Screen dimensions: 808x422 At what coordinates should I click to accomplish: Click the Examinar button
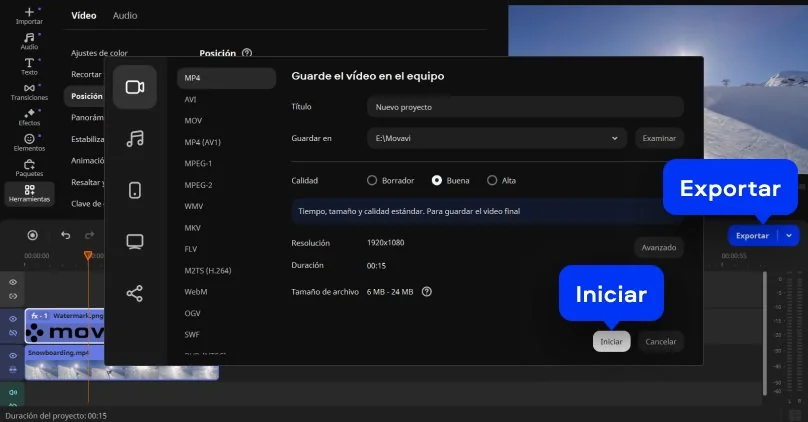click(x=658, y=138)
